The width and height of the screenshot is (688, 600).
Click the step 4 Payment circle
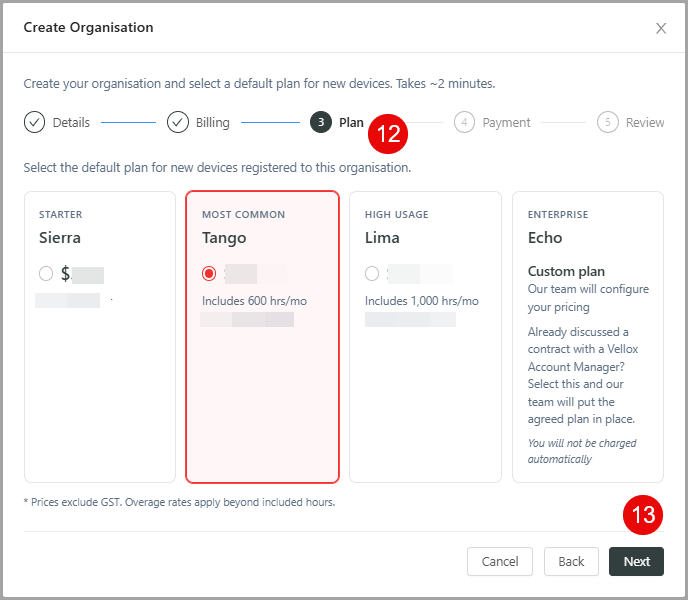tap(464, 122)
